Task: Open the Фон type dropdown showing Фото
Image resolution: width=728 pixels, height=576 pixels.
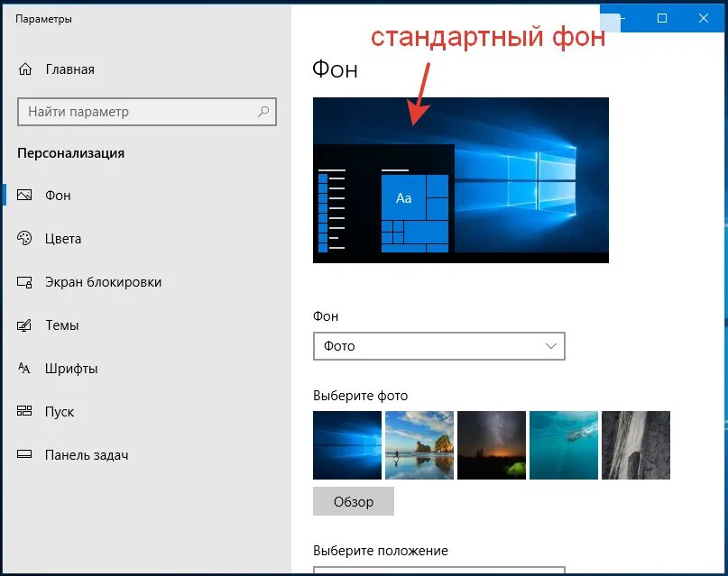Action: (439, 345)
